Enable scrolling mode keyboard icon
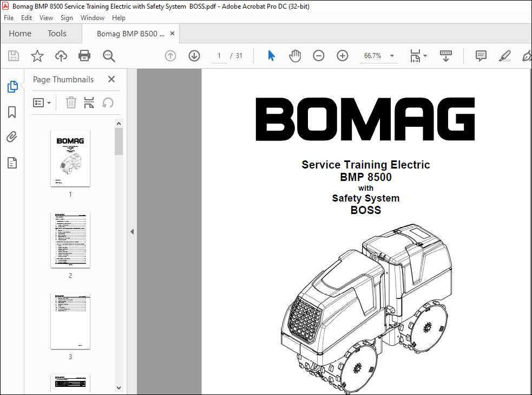The image size is (532, 395). (446, 56)
